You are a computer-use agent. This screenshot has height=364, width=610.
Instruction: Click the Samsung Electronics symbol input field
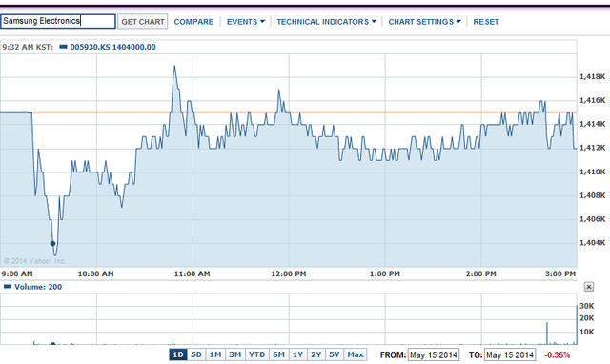58,21
